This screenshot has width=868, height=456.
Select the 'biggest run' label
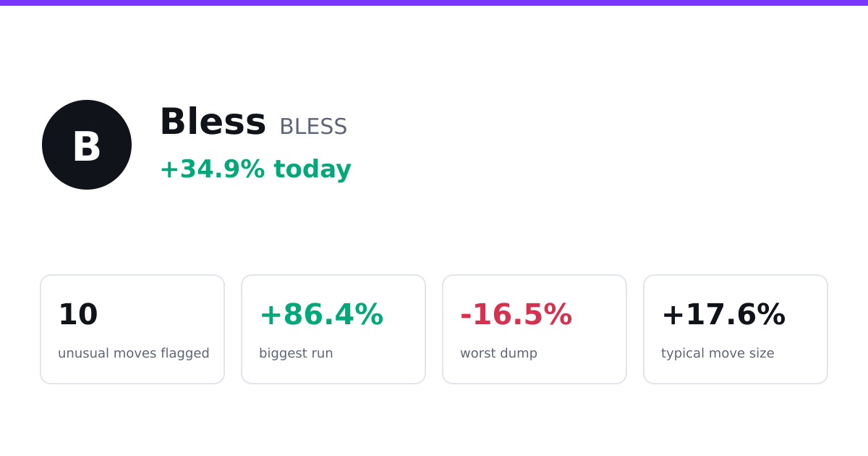point(296,353)
